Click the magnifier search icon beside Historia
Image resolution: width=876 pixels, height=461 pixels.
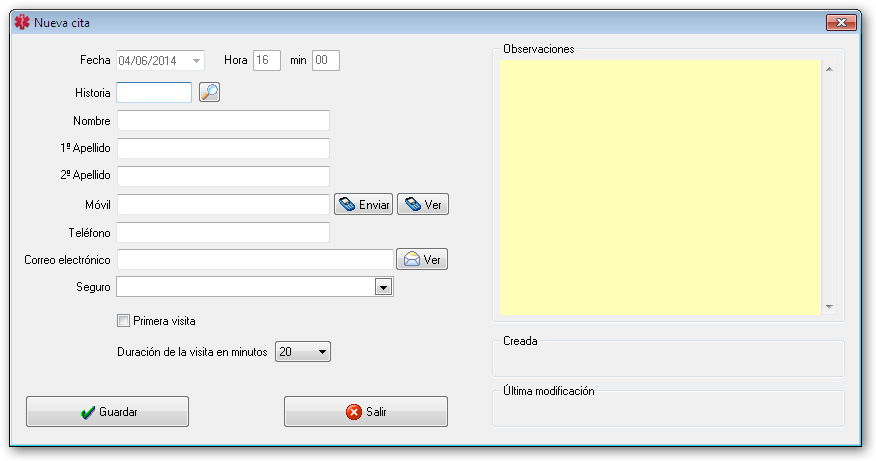coord(209,92)
